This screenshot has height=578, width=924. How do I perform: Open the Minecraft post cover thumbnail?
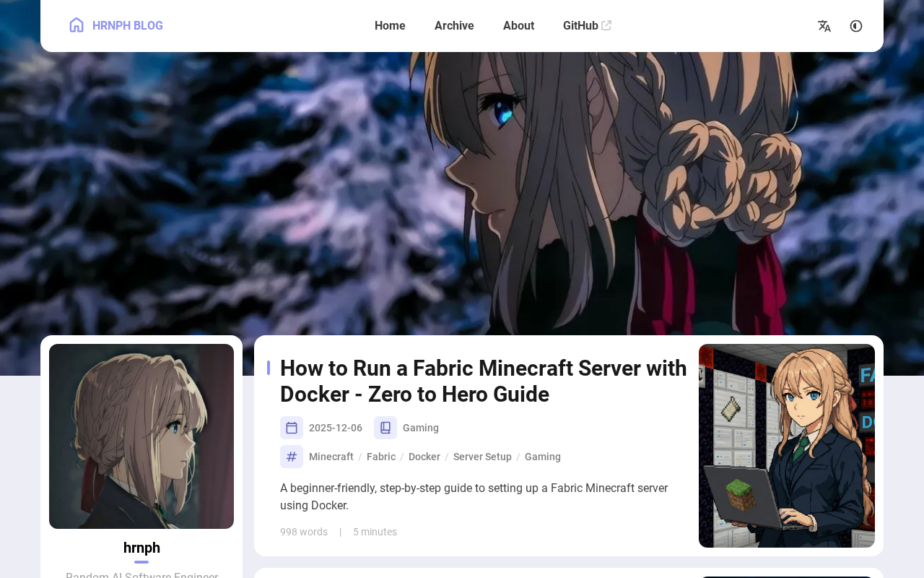[787, 446]
